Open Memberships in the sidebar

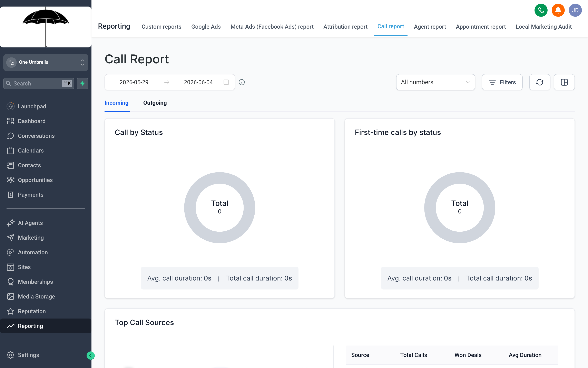(x=46, y=282)
